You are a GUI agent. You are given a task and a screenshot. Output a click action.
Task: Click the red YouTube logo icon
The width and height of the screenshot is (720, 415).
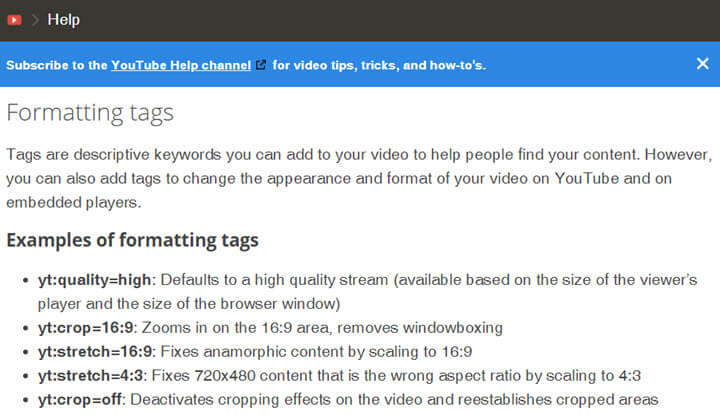click(x=14, y=20)
